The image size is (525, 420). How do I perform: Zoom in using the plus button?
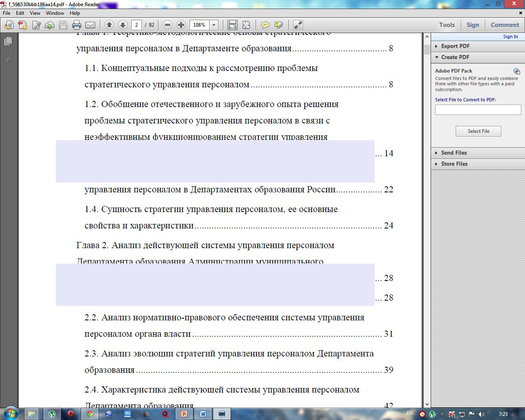[x=181, y=25]
